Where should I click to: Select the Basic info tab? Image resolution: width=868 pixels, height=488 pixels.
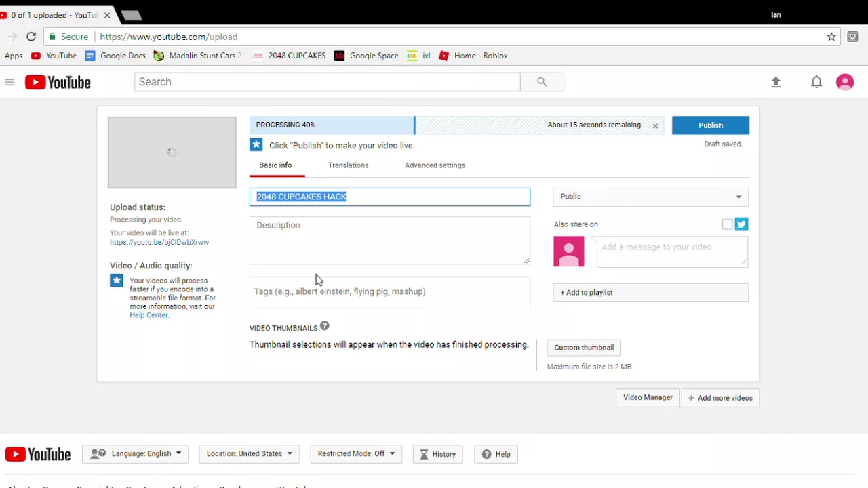tap(276, 165)
